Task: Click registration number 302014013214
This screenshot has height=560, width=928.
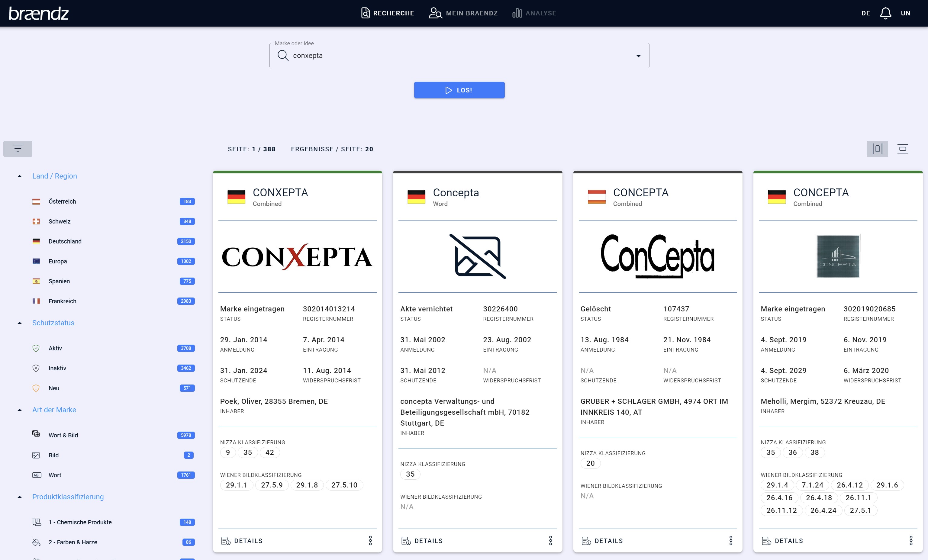Action: point(329,309)
